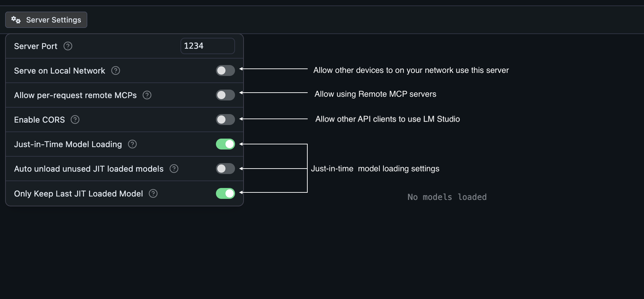The width and height of the screenshot is (644, 299).
Task: Open help for Serve on Local Network
Action: (116, 70)
